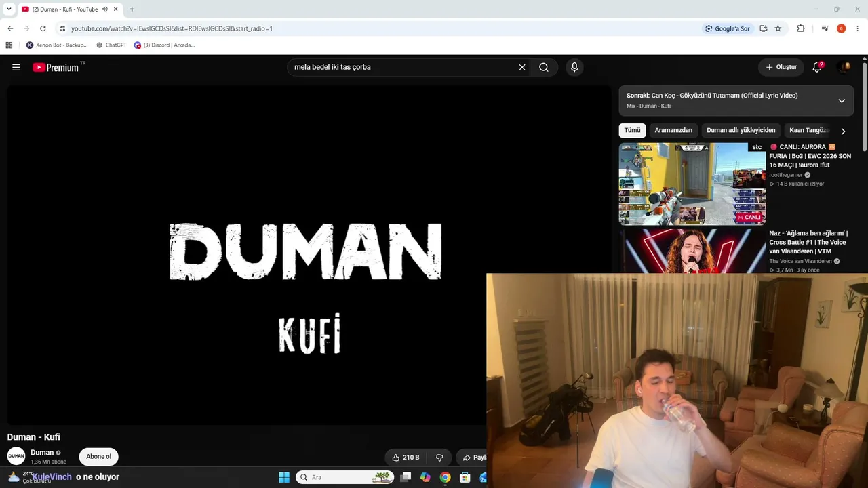868x488 pixels.
Task: Open Chrome media controls icon
Action: click(825, 28)
